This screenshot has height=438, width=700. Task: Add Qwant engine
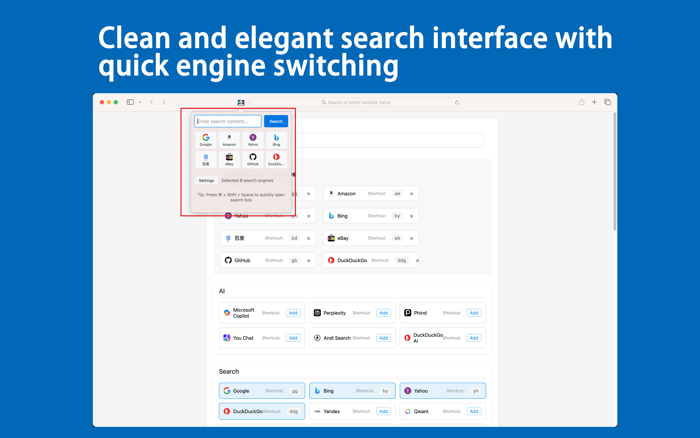pyautogui.click(x=474, y=411)
